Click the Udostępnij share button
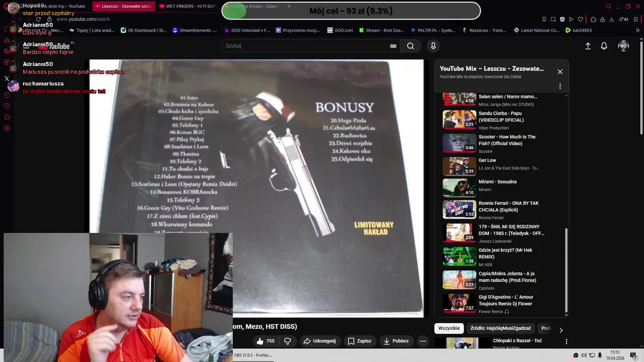Image resolution: width=644 pixels, height=362 pixels. click(319, 341)
